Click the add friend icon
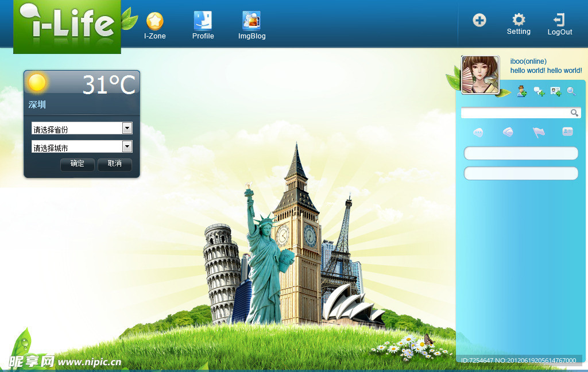 click(521, 91)
